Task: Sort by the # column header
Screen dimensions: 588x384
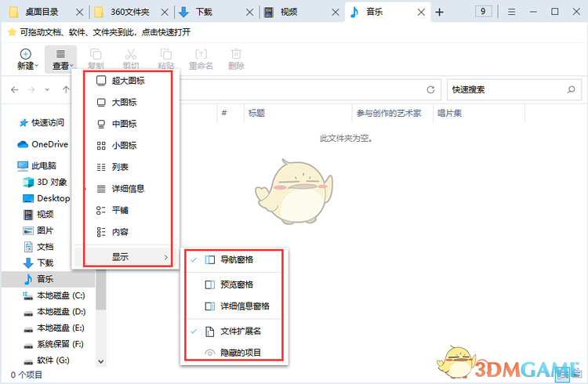Action: click(x=230, y=113)
